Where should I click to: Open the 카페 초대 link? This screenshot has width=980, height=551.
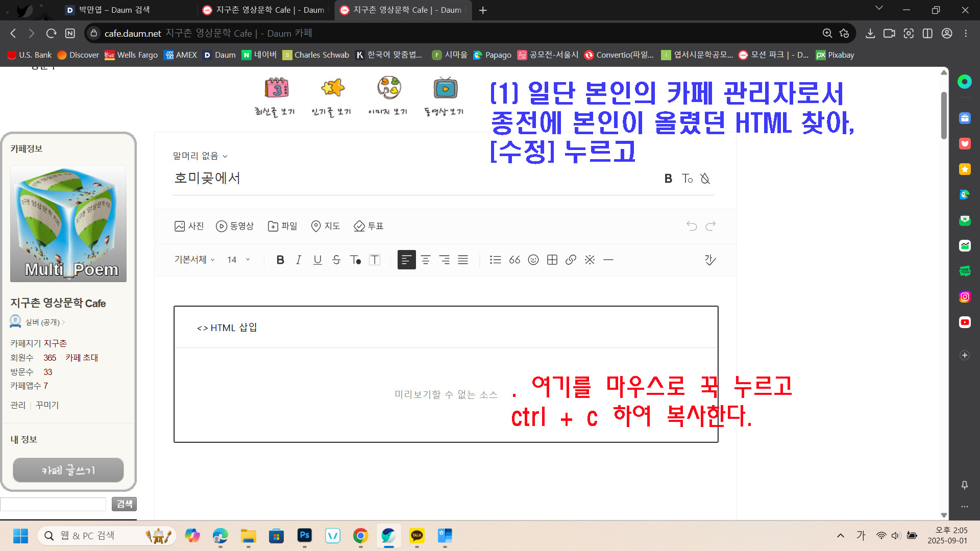click(x=82, y=358)
